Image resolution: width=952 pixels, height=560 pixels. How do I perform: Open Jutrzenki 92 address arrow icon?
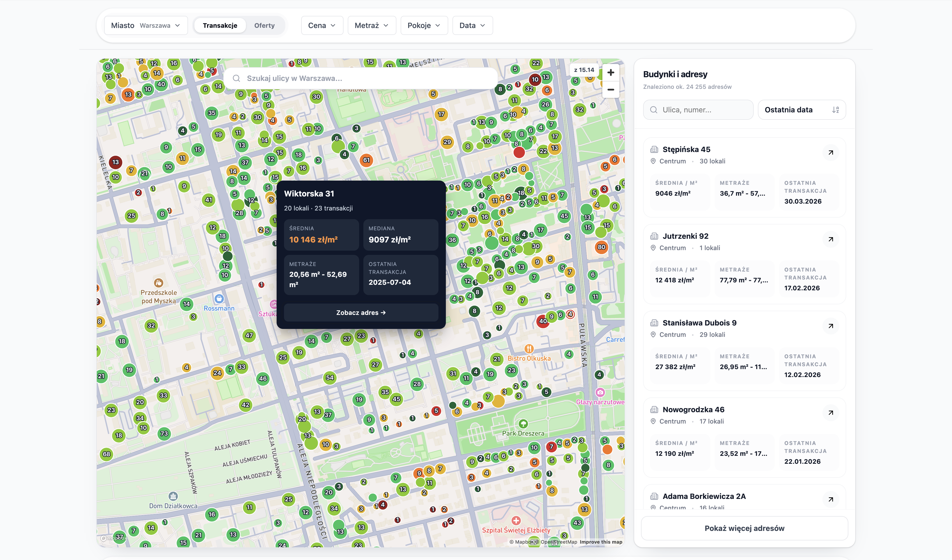pos(830,239)
